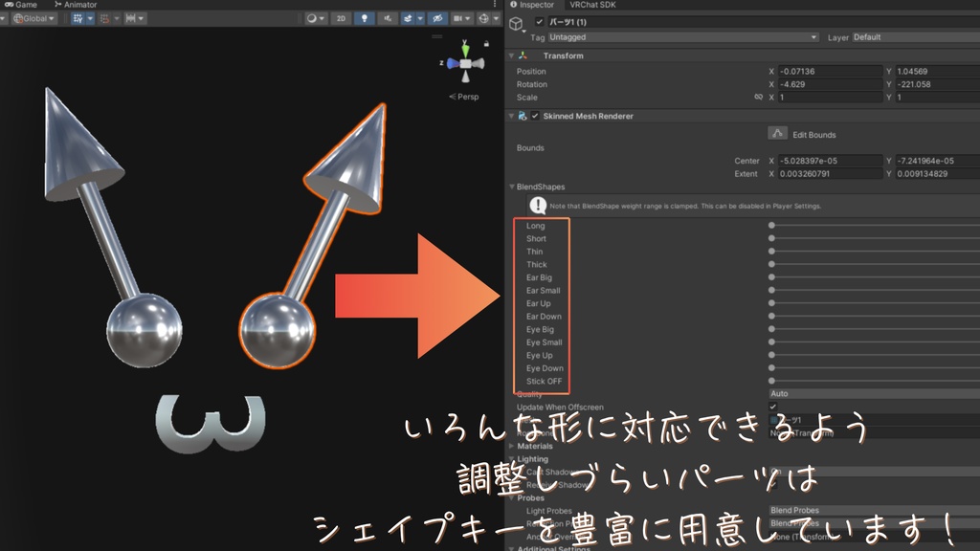Click the green Y axis cone
The height and width of the screenshot is (551, 980).
point(465,51)
